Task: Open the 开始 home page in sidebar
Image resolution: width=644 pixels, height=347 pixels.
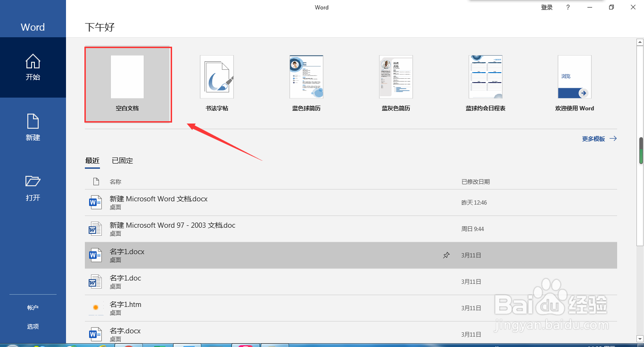Action: click(33, 67)
